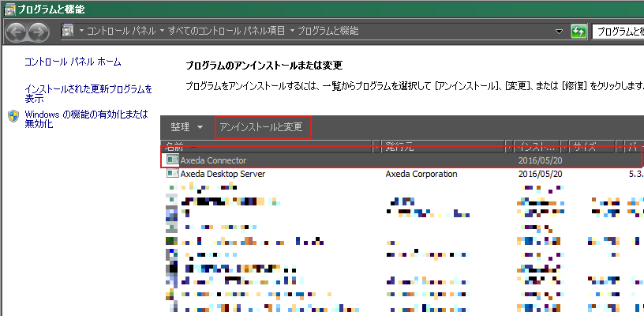Sort by 発行元 column header
Image resolution: width=644 pixels, height=316 pixels.
444,146
